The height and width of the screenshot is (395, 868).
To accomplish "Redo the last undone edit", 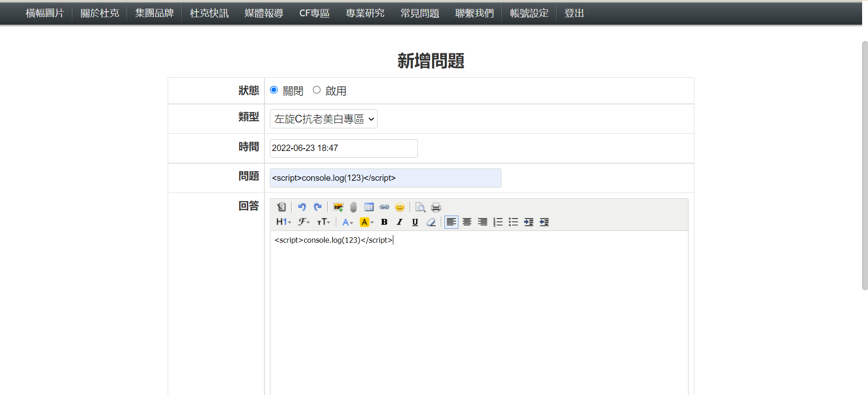I will click(318, 207).
